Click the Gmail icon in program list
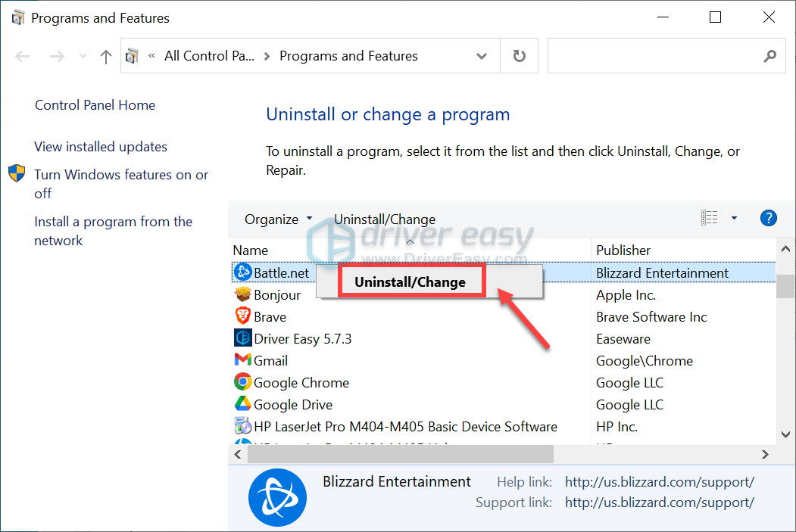796x532 pixels. pyautogui.click(x=242, y=360)
